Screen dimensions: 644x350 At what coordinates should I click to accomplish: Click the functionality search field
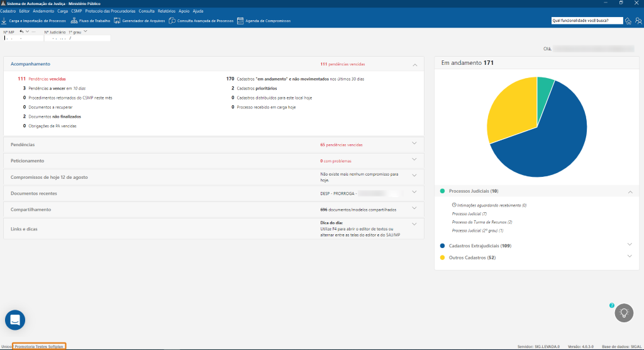click(586, 21)
